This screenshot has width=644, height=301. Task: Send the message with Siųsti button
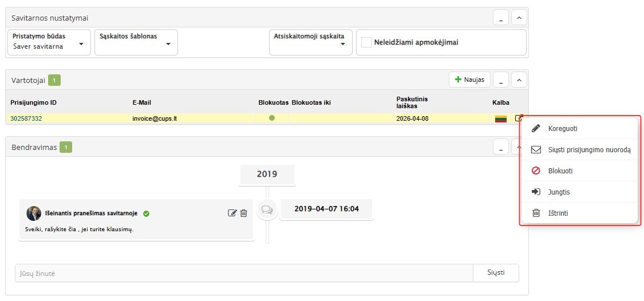(496, 272)
